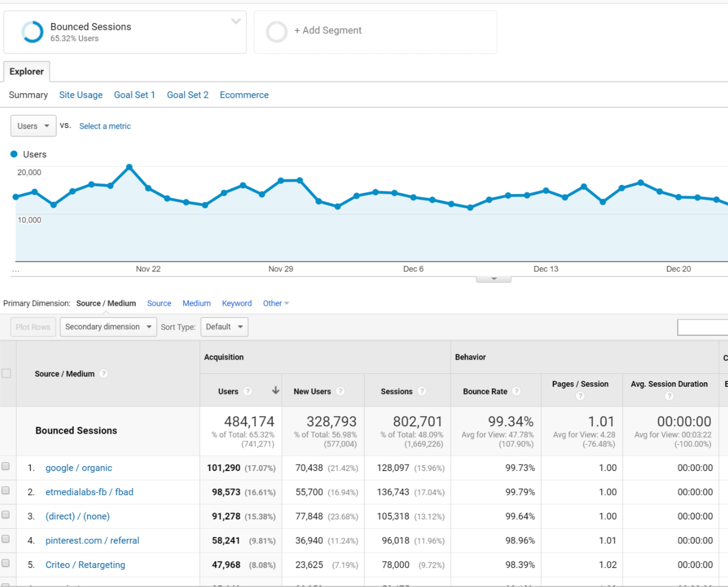Click the blue Users legend dot

(14, 154)
